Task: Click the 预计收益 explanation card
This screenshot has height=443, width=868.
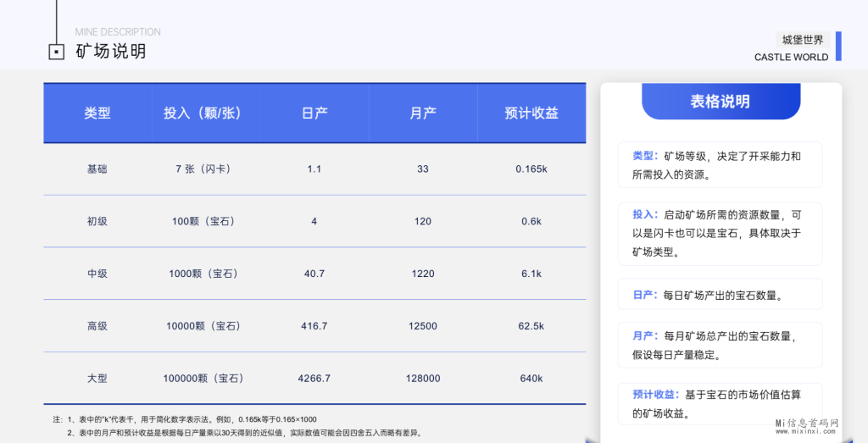Action: 720,404
